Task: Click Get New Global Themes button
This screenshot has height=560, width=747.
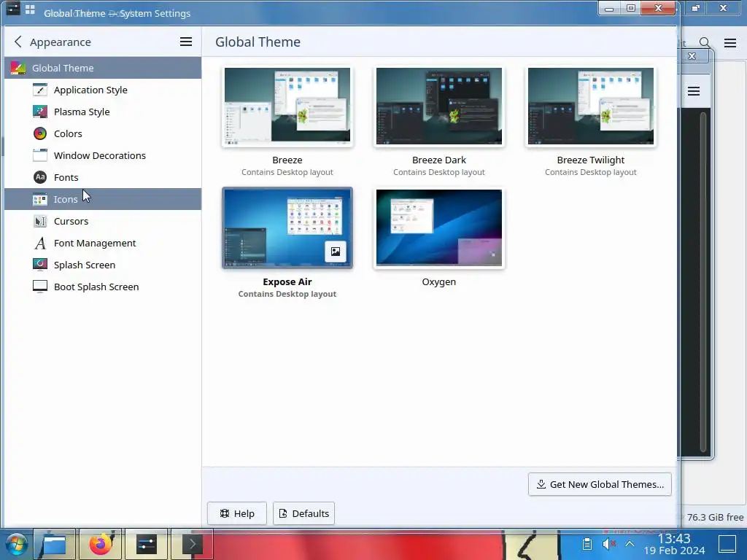Action: [x=600, y=484]
